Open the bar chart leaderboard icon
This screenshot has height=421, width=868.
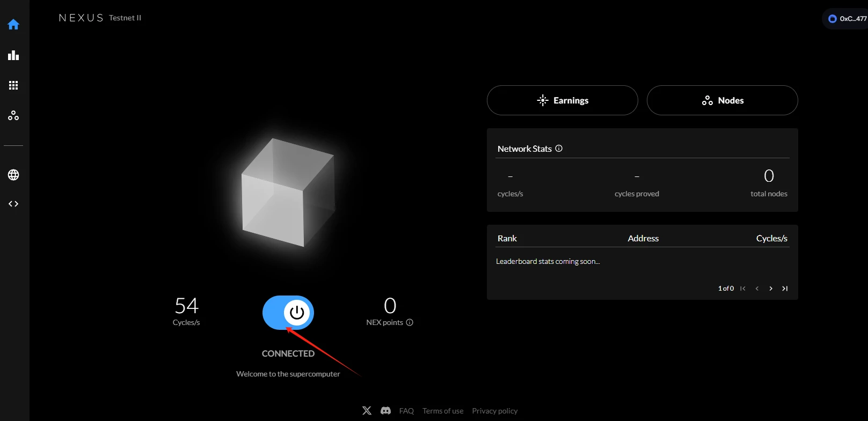pos(13,55)
